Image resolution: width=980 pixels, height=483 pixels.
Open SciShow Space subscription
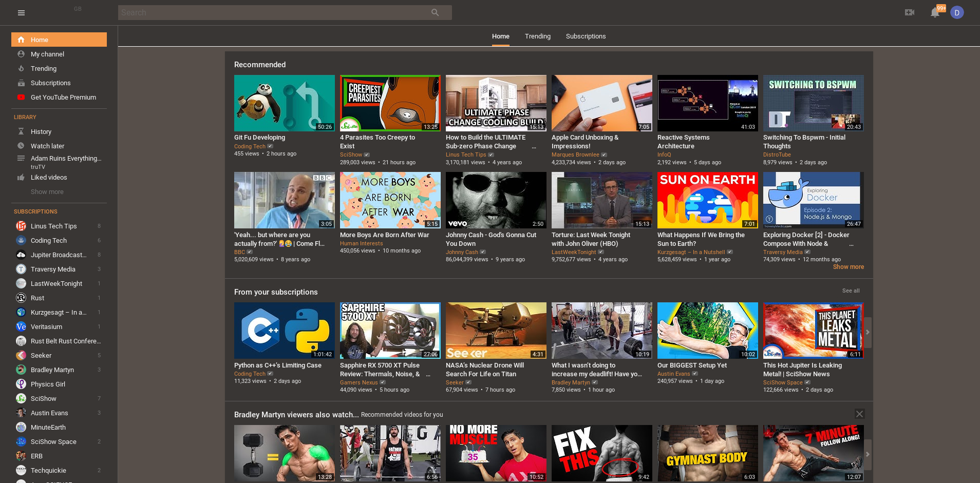59,441
